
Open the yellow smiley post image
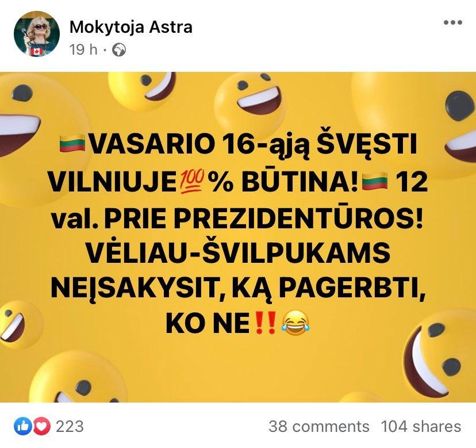[x=238, y=237]
